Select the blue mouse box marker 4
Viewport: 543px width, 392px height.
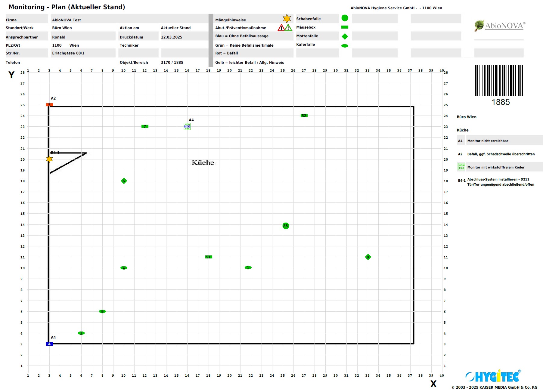coord(49,344)
